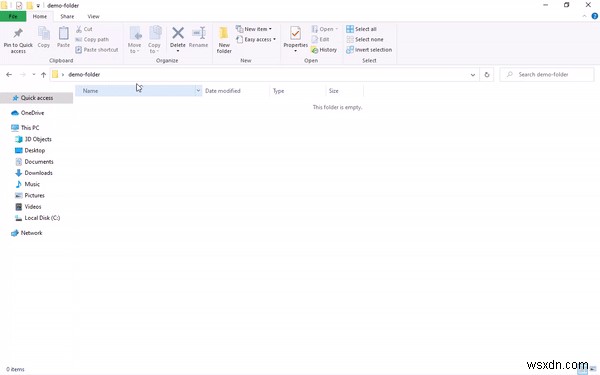Switch to the Share tab
The height and width of the screenshot is (375, 600).
(x=67, y=16)
